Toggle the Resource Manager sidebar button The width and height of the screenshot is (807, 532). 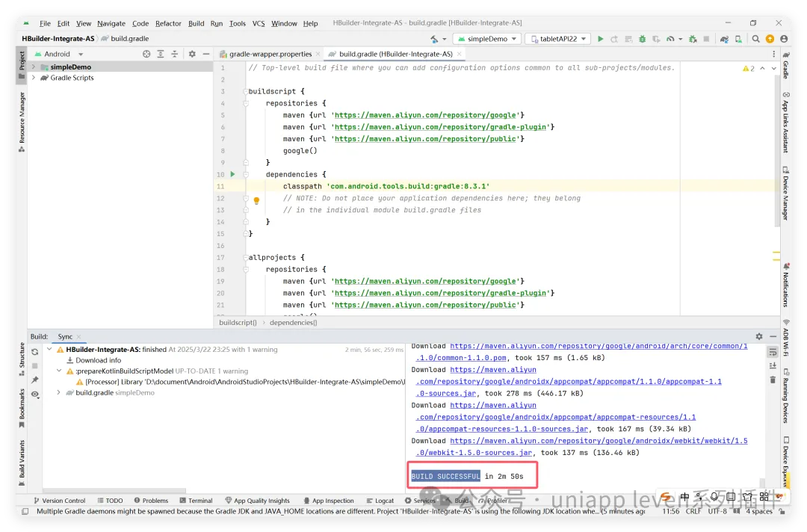click(22, 122)
